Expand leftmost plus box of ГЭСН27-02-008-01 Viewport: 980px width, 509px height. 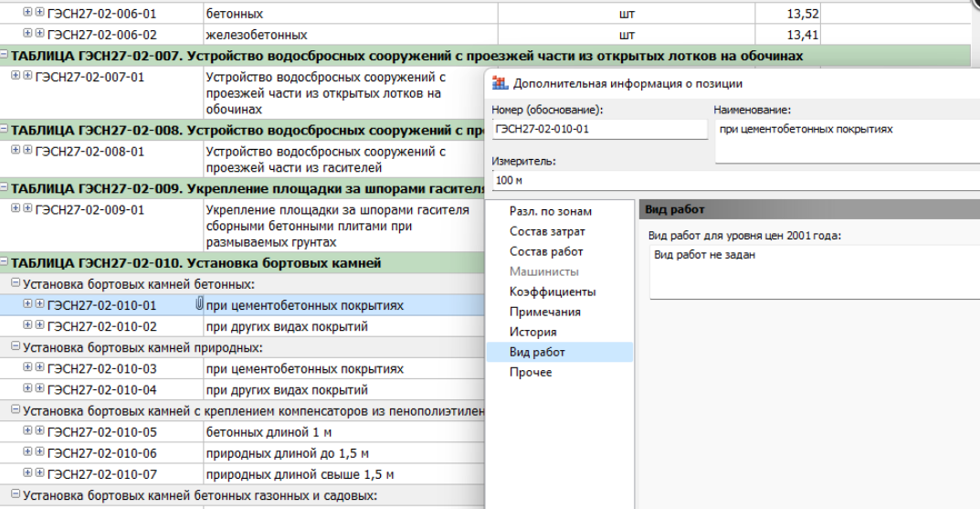click(16, 150)
